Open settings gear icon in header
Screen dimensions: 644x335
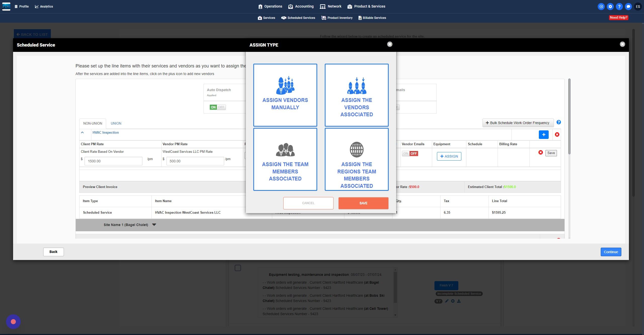(610, 7)
